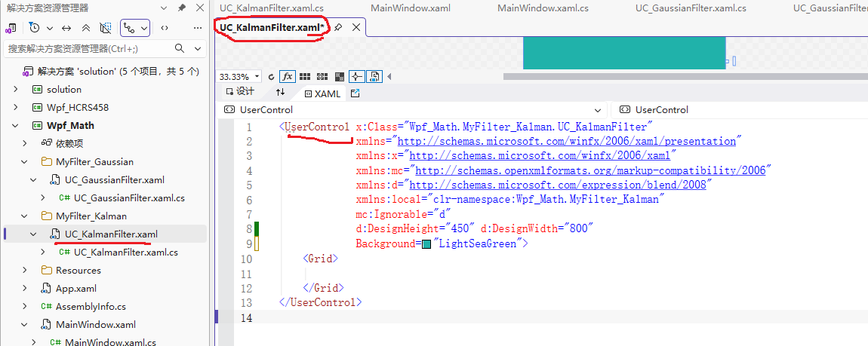
Task: Toggle Show All Files icon
Action: (106, 28)
